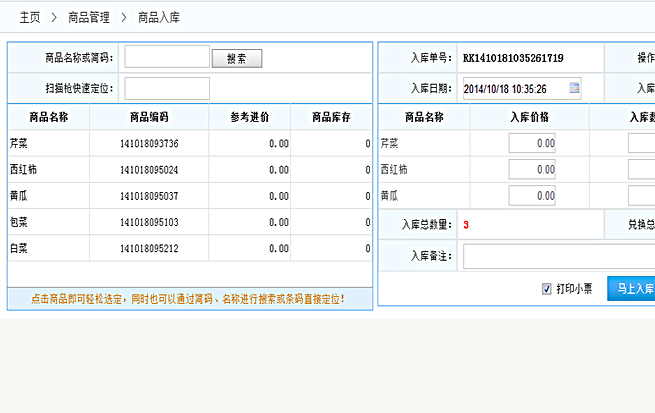Screen dimensions: 655x413
Task: Edit 入库价格 field for 芹菜
Action: click(532, 143)
